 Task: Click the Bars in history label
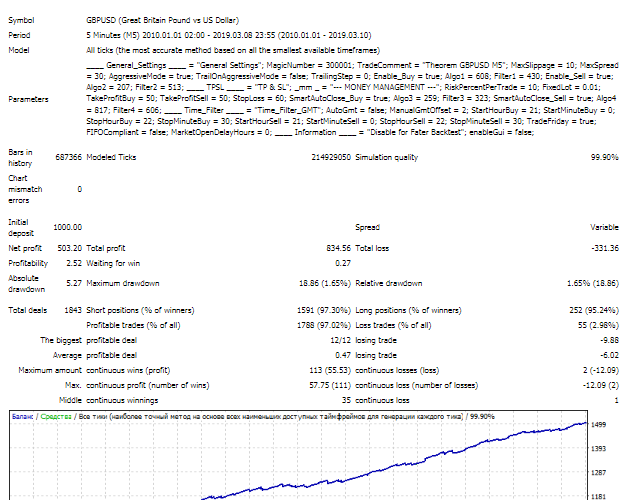[20, 157]
